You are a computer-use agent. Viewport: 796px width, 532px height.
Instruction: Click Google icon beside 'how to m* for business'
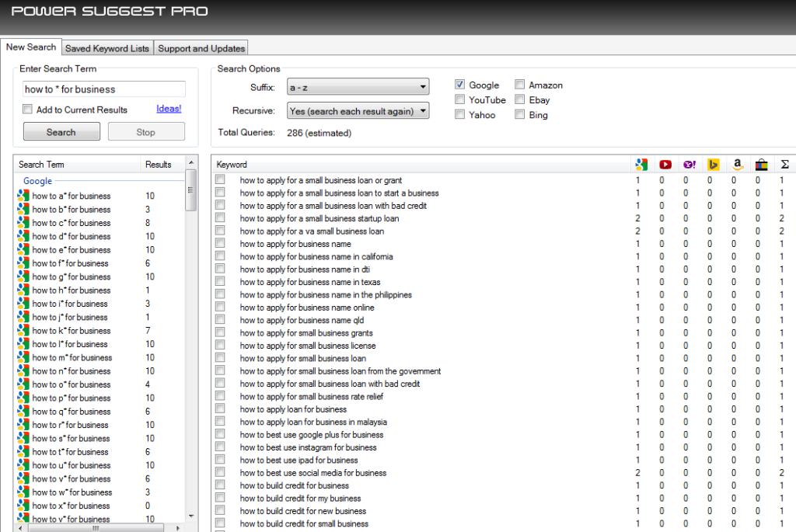(23, 357)
